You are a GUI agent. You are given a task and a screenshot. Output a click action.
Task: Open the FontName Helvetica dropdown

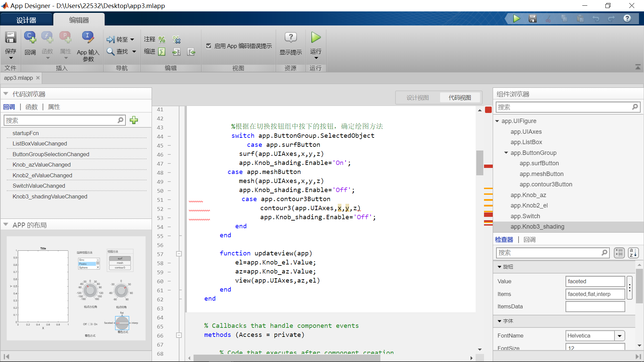pos(620,336)
